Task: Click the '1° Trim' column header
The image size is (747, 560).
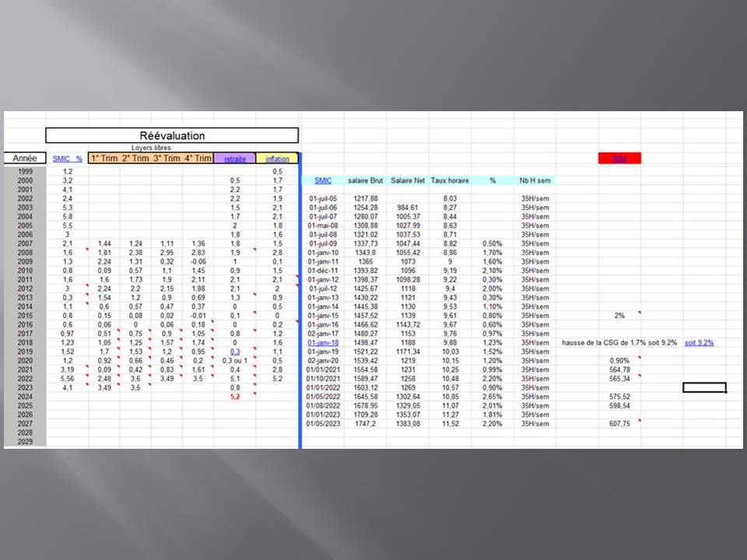Action: click(104, 158)
